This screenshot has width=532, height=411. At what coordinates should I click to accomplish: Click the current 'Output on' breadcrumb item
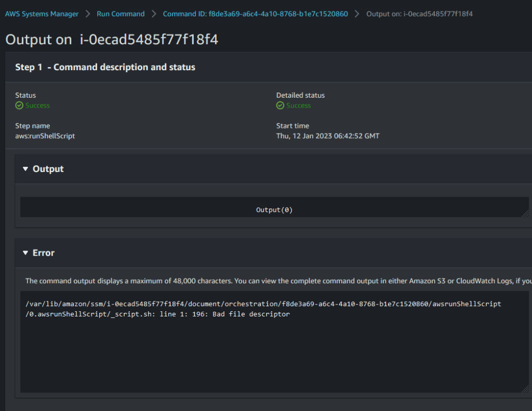point(419,14)
